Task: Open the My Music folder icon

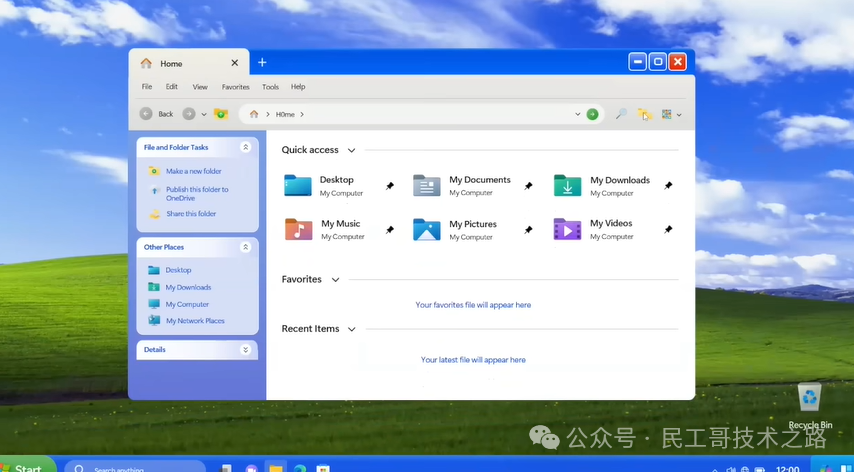Action: pyautogui.click(x=298, y=229)
